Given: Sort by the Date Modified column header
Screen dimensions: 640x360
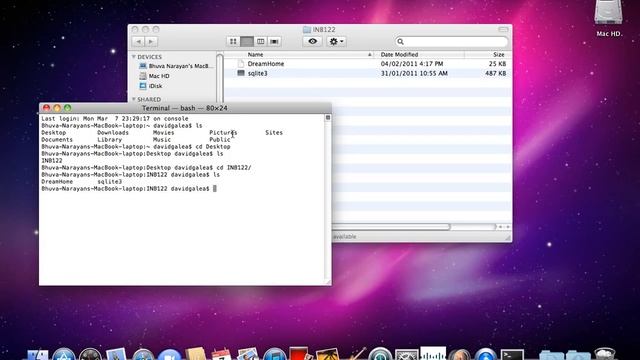Looking at the screenshot, I should tap(419, 54).
